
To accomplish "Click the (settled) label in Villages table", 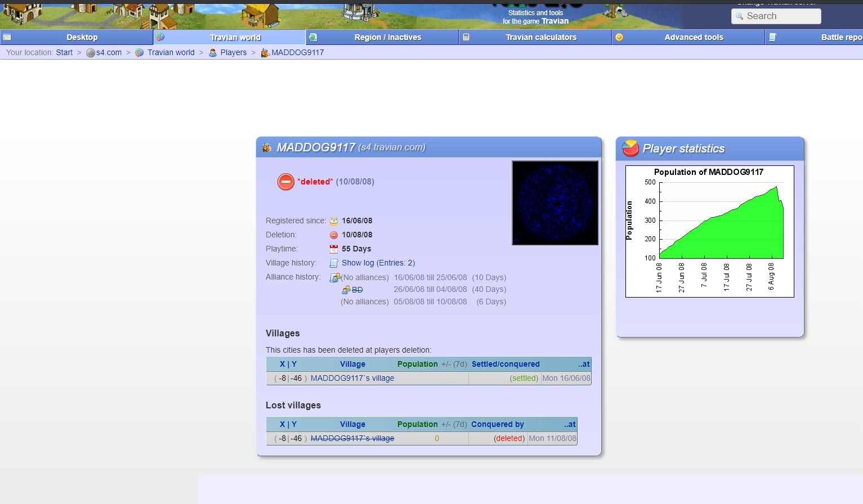I will (x=524, y=378).
